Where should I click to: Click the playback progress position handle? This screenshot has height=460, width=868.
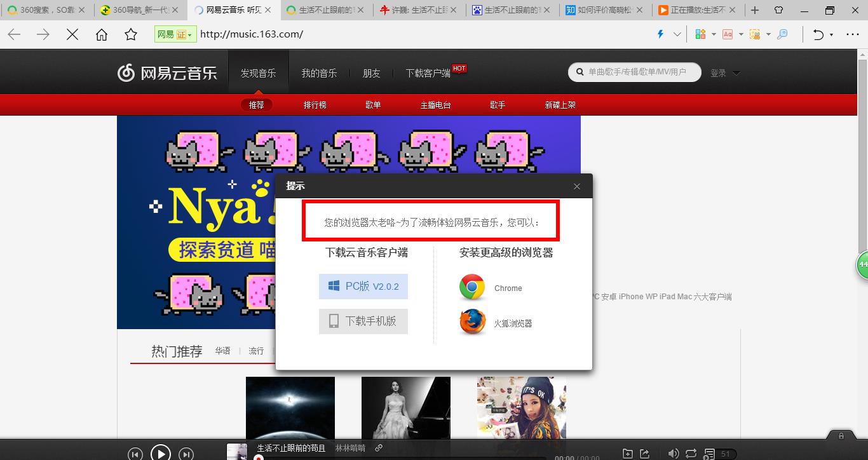259,457
